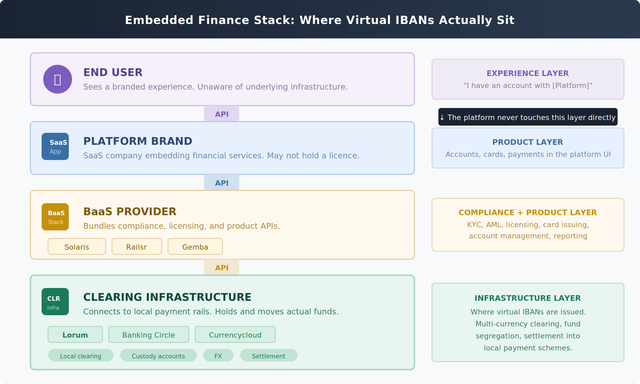640x384 pixels.
Task: Click 'SaaS company embedding financial services' text
Action: 221,156
